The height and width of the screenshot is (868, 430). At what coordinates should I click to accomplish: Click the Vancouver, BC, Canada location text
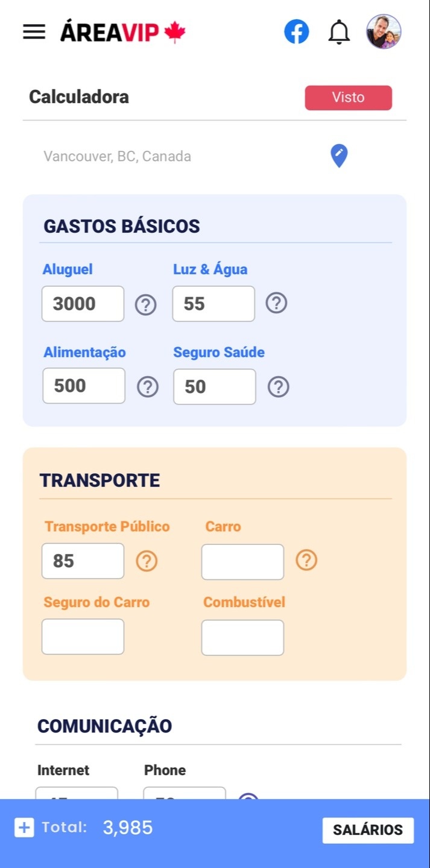tap(117, 157)
